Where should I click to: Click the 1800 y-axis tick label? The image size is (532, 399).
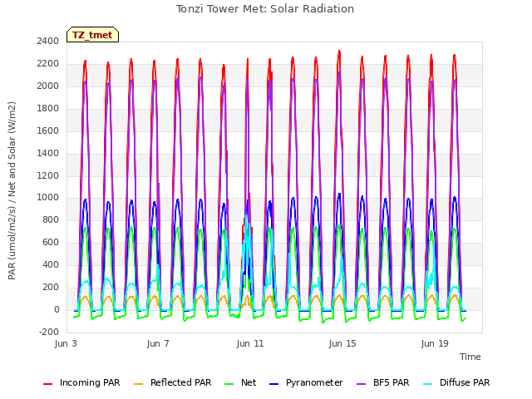[48, 108]
